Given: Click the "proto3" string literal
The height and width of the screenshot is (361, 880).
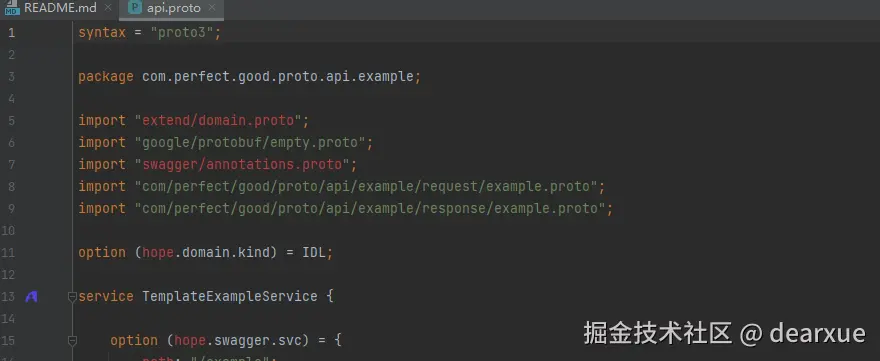Looking at the screenshot, I should click(x=182, y=33).
